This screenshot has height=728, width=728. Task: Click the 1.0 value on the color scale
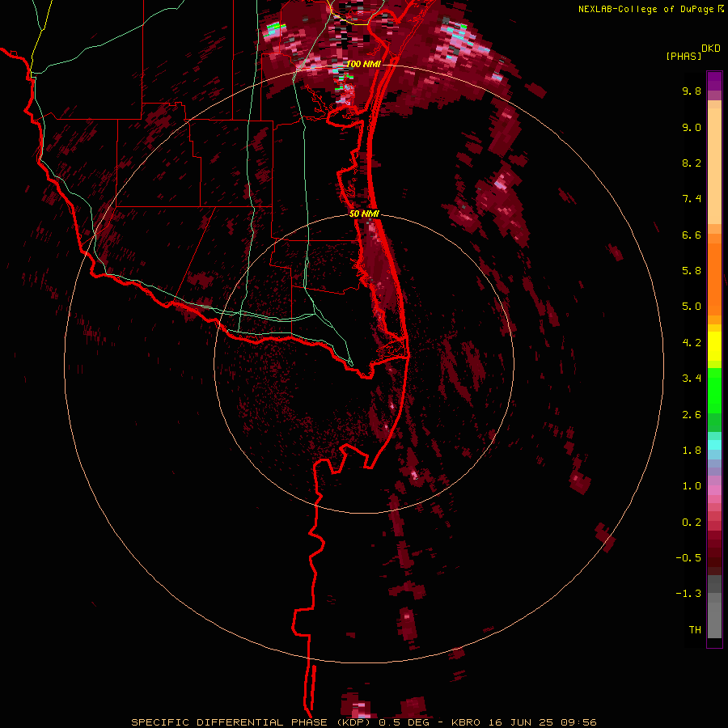tap(692, 486)
